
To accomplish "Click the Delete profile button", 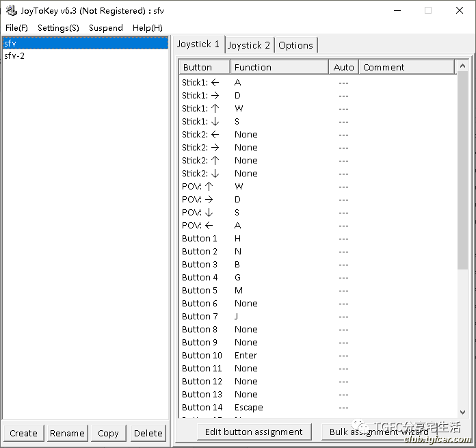I will pos(148,433).
